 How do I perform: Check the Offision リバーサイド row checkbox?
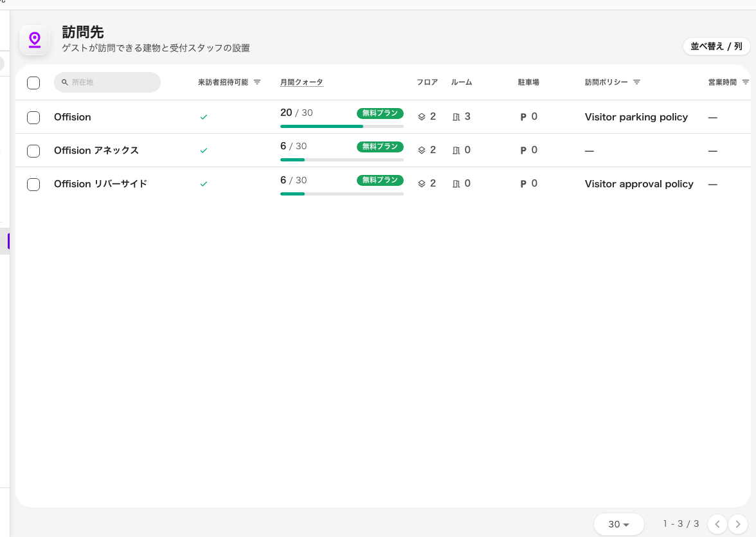(x=33, y=185)
